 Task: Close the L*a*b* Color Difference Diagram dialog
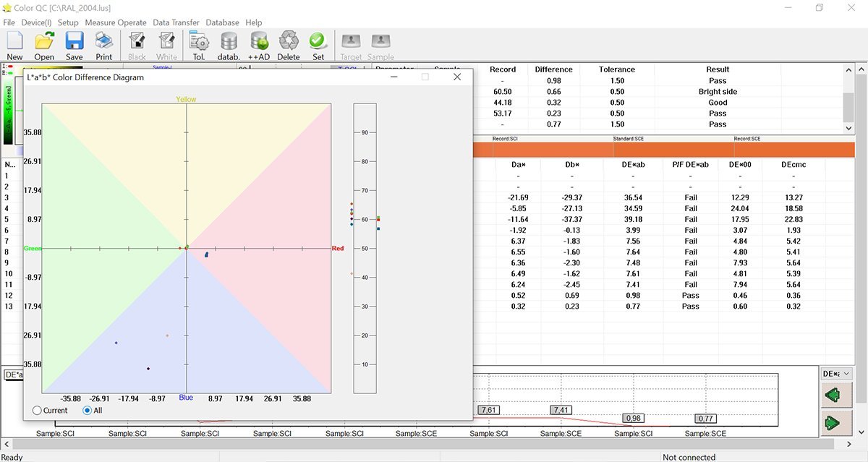pos(457,77)
